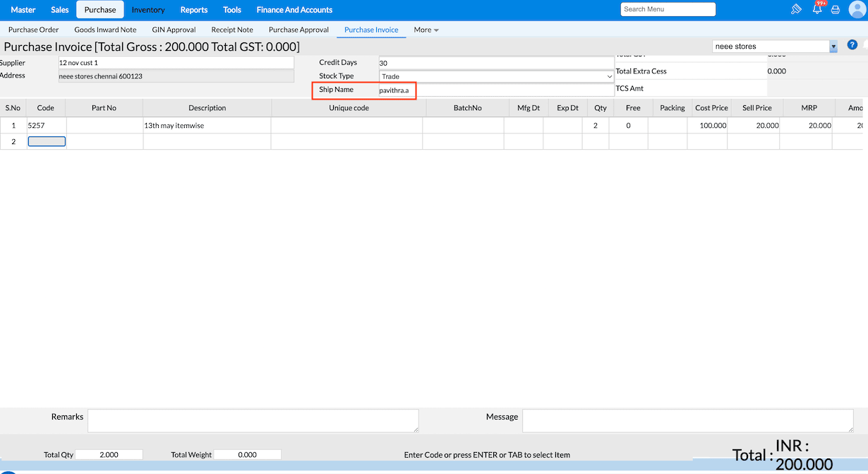Click the Exp Dt column header

(567, 108)
